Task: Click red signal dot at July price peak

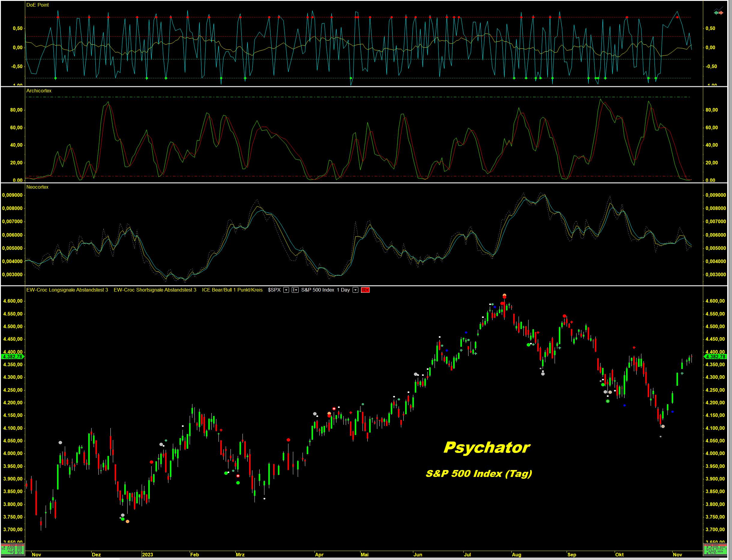Action: pos(504,297)
